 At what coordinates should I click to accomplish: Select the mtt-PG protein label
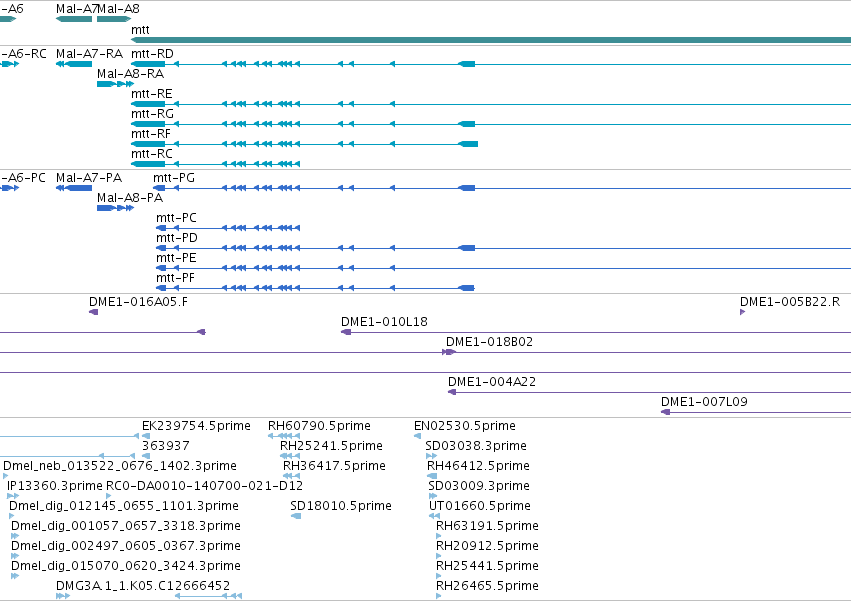[174, 178]
